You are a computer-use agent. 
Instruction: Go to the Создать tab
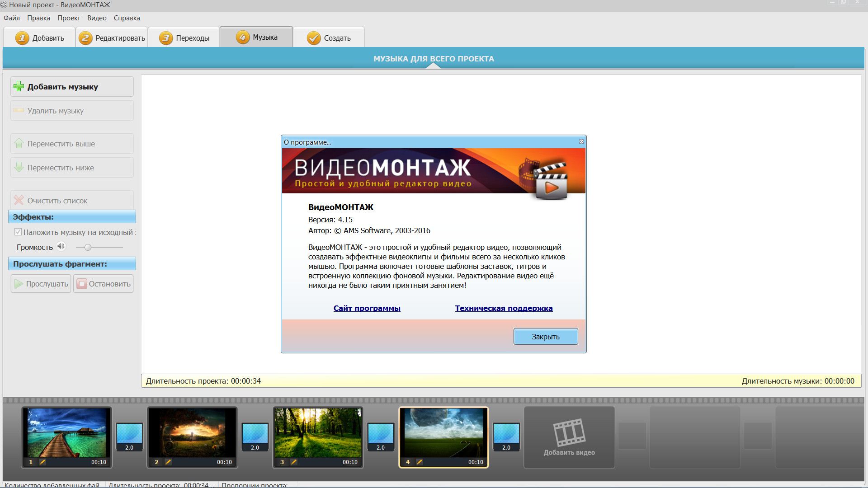(329, 38)
